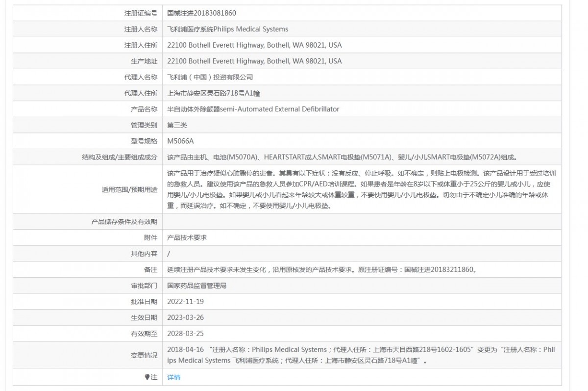
Task: Click the 备注 remarks text
Action: click(322, 269)
